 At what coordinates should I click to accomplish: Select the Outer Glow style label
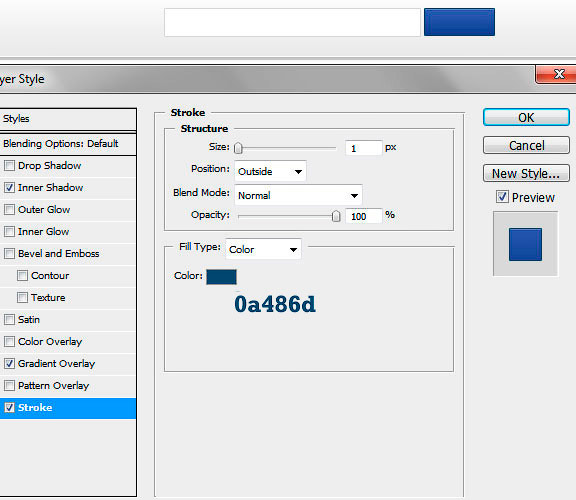pyautogui.click(x=44, y=210)
